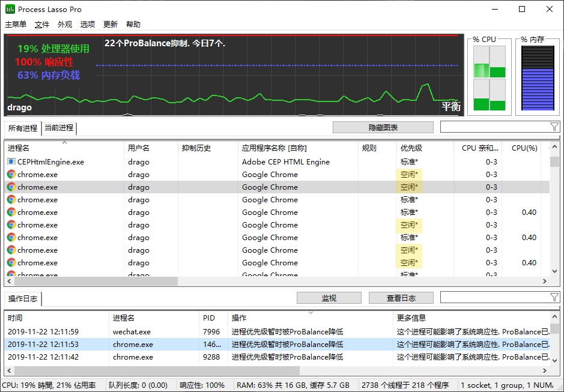The image size is (564, 392).
Task: Sort processes by the 优先级 column header
Action: [x=411, y=148]
